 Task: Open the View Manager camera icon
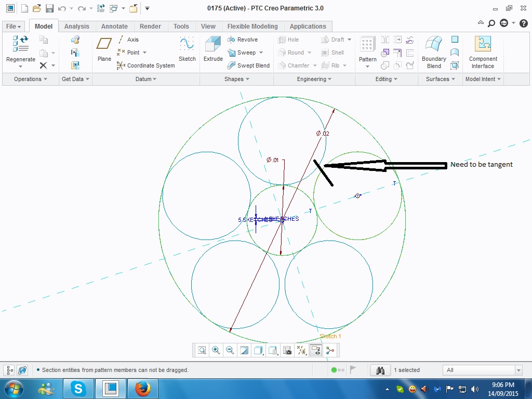287,350
